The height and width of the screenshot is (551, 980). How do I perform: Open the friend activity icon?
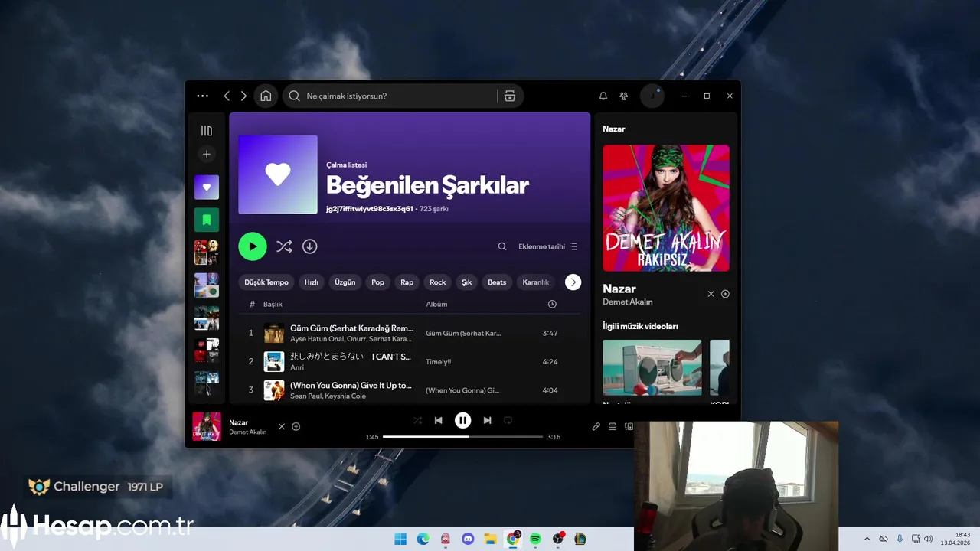[624, 96]
